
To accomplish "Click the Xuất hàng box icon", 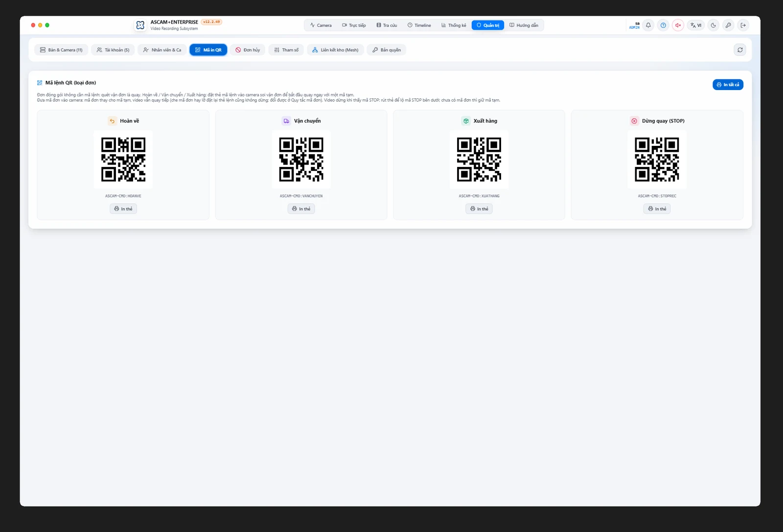I will click(x=466, y=121).
